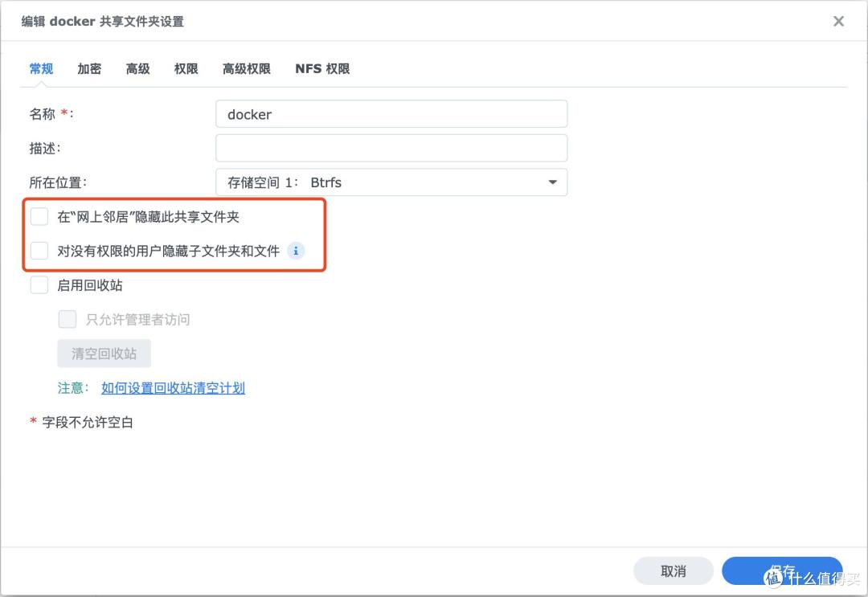Click the 字段不允许空白 note
Viewport: 868px width, 597px height.
(88, 423)
